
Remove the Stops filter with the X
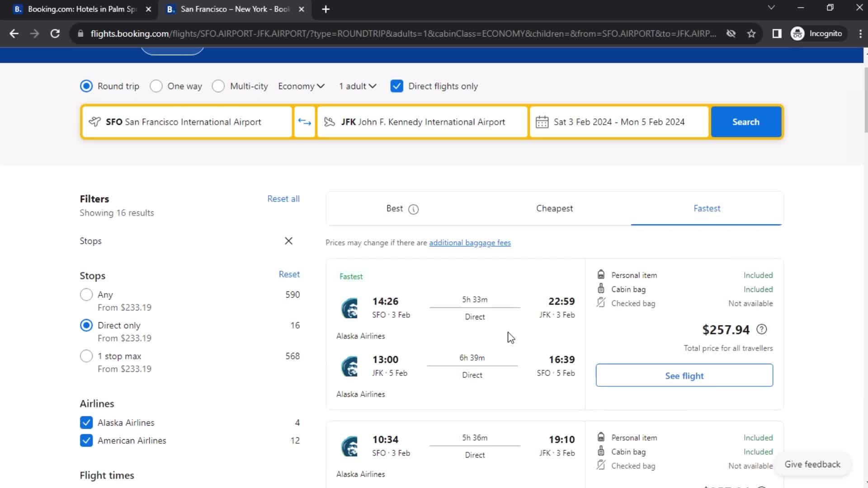tap(288, 241)
